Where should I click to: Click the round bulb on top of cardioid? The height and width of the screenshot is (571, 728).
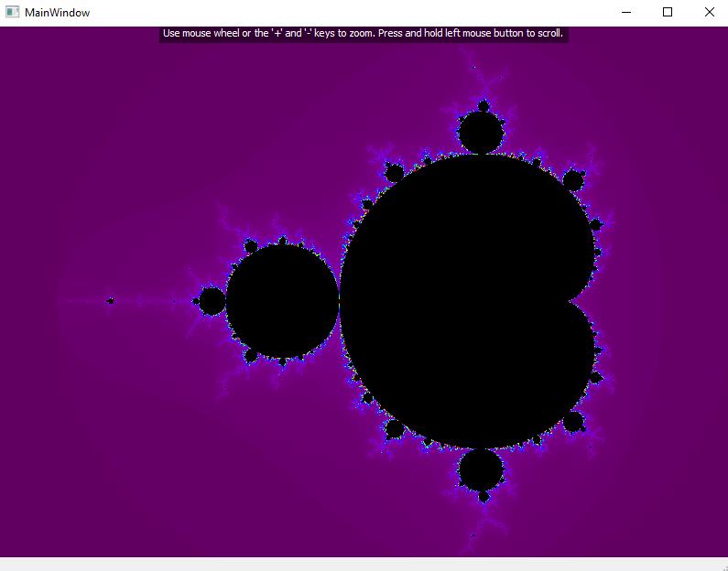(x=481, y=132)
